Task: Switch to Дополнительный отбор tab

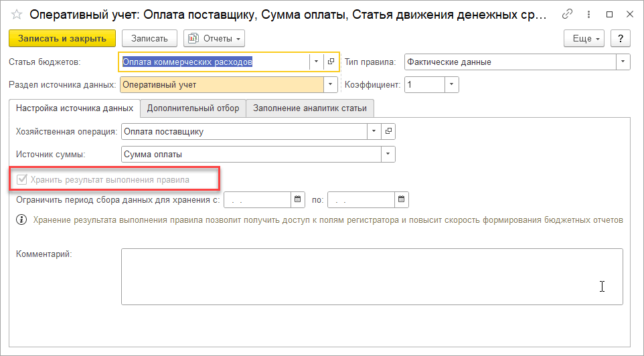Action: point(193,108)
